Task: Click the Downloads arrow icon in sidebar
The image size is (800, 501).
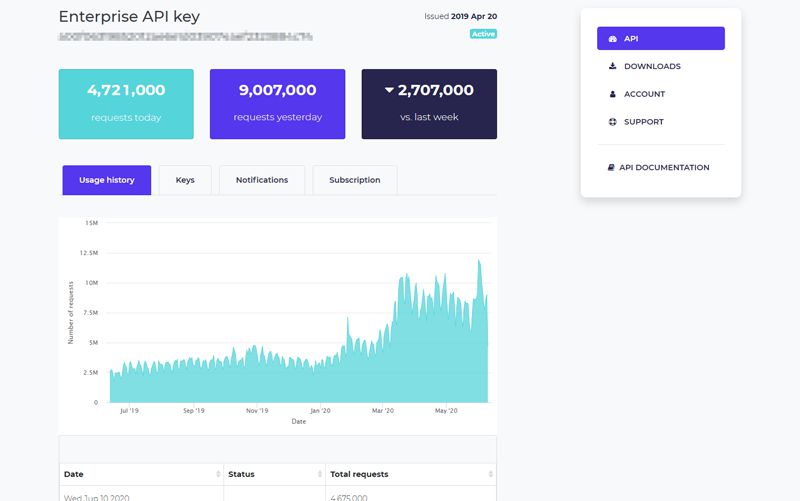Action: 612,67
